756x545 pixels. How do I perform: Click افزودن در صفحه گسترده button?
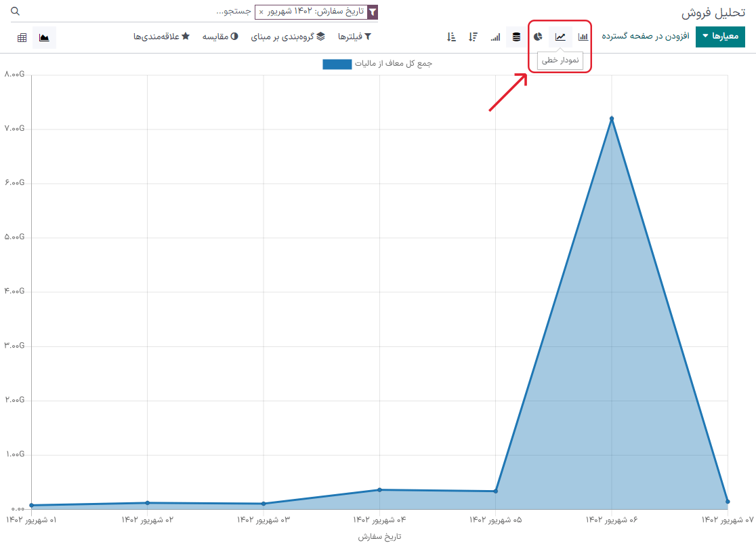[x=645, y=37]
